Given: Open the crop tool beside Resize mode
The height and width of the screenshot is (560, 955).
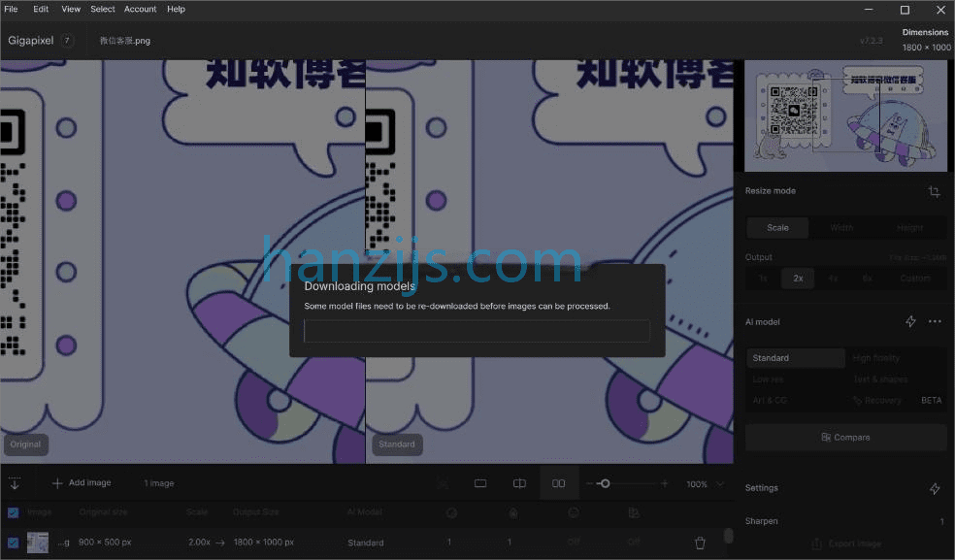Looking at the screenshot, I should point(934,192).
